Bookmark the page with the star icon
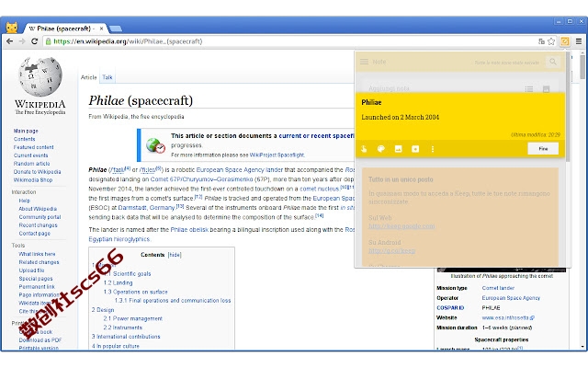 tap(551, 41)
